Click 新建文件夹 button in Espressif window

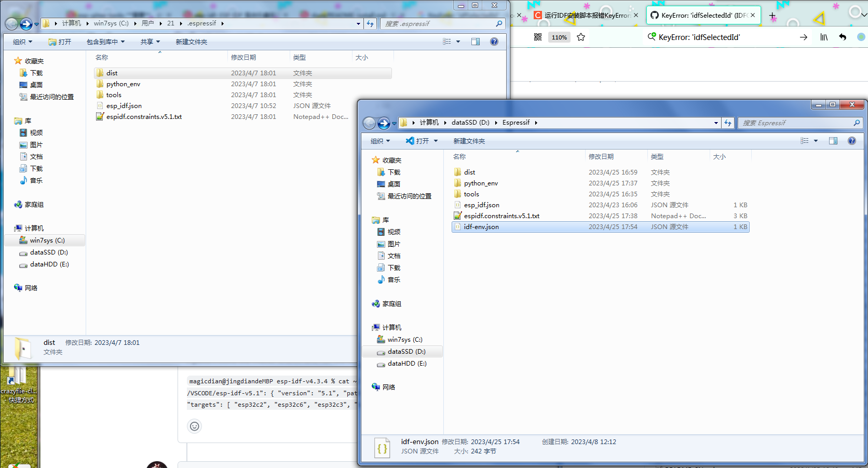pos(469,141)
